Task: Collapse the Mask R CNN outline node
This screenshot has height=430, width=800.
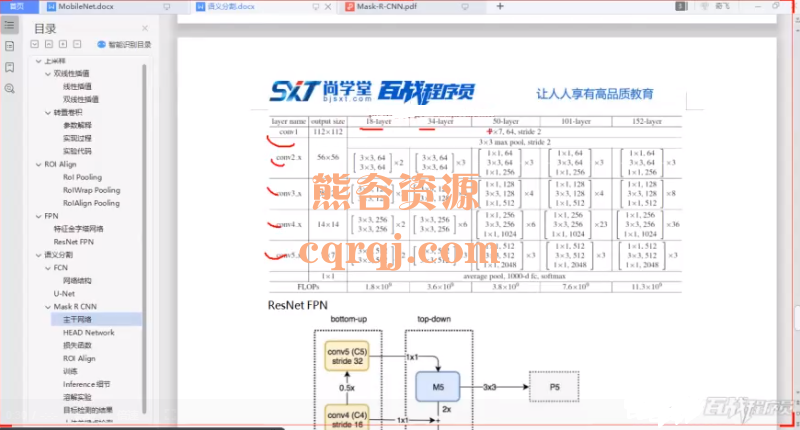Action: click(47, 307)
